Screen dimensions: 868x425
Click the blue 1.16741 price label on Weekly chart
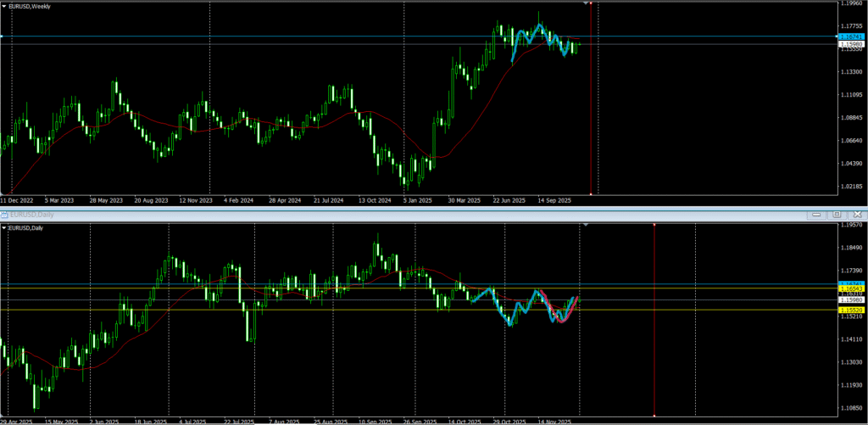click(x=849, y=37)
